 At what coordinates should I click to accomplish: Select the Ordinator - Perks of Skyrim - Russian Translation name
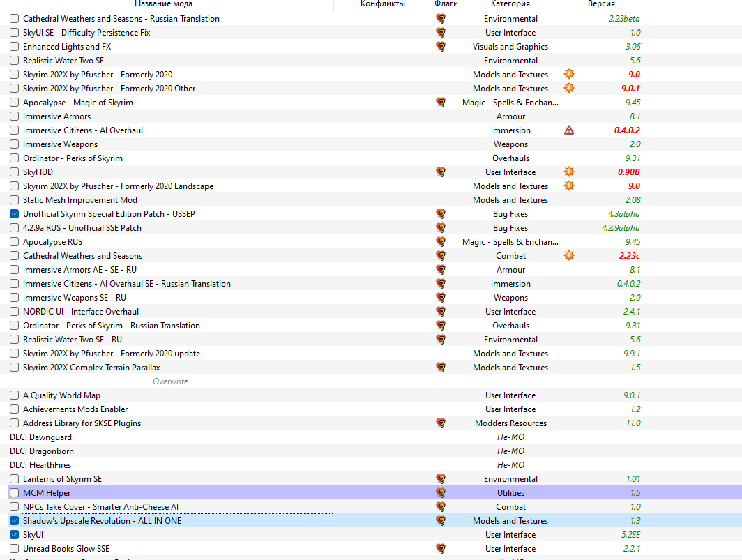point(111,326)
